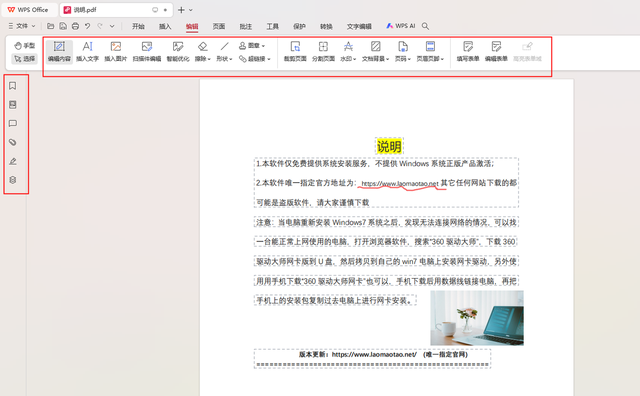The height and width of the screenshot is (396, 640).
Task: Switch to the 文字编辑 (Text Edit) tab
Action: (x=359, y=26)
